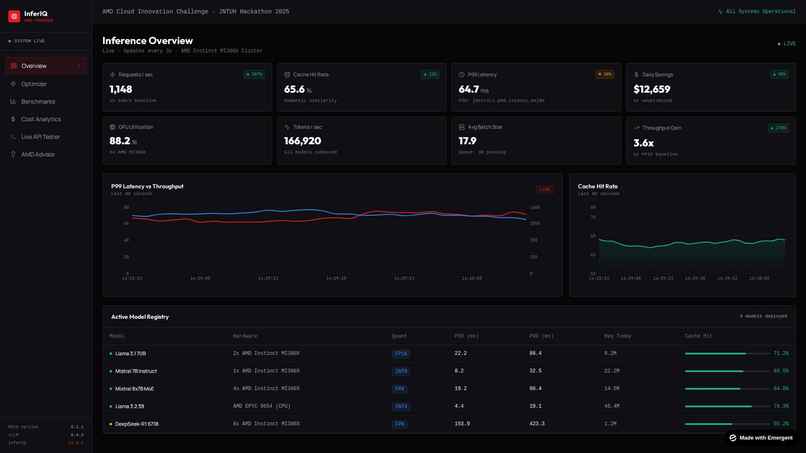Click the 3.6x throughput gain value

(x=644, y=143)
